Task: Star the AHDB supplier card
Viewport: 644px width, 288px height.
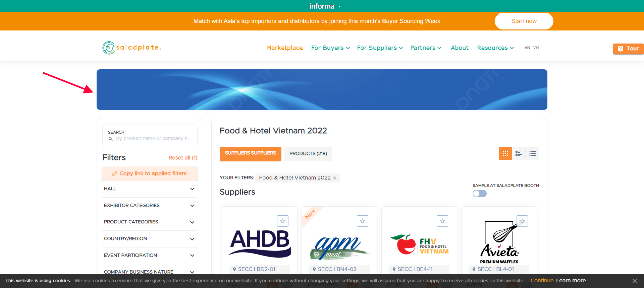Action: pos(283,221)
